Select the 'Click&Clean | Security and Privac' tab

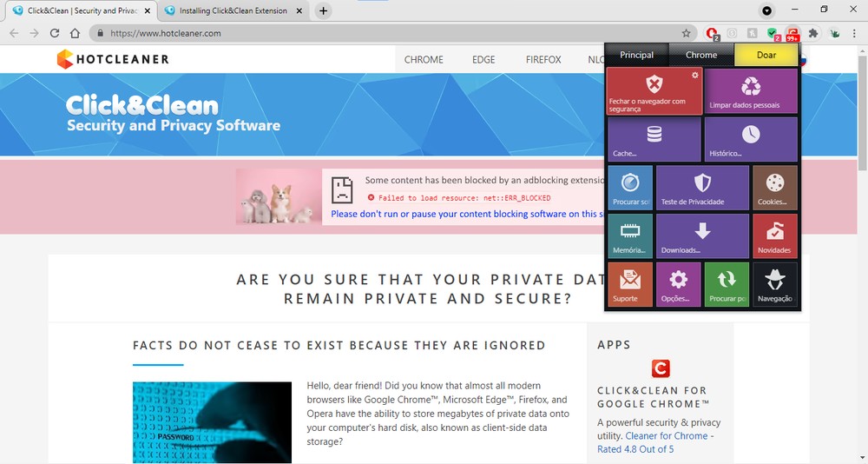[82, 10]
